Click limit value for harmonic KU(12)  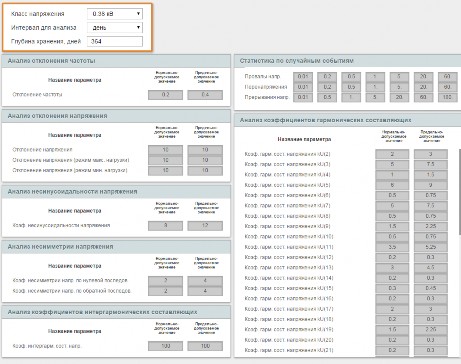pos(431,257)
